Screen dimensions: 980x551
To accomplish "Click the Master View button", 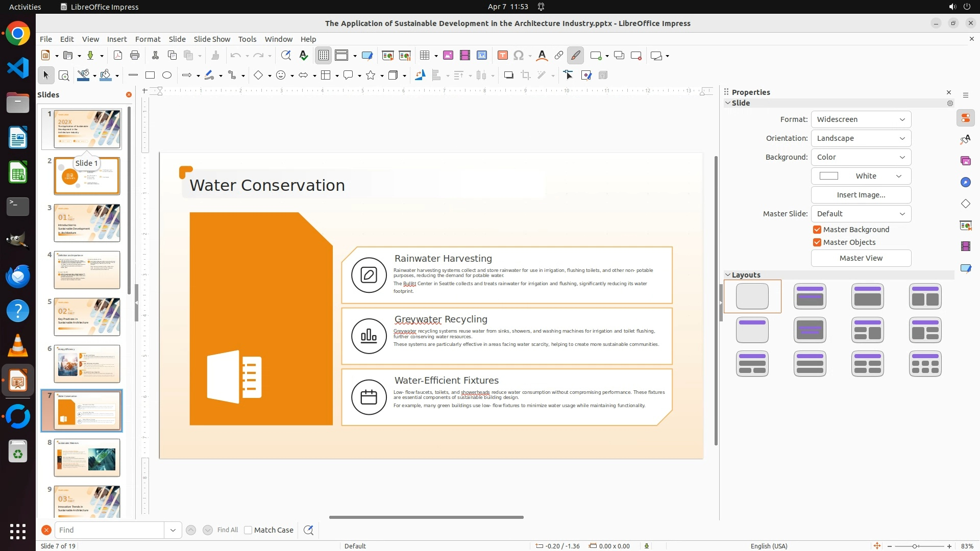I will click(x=861, y=258).
